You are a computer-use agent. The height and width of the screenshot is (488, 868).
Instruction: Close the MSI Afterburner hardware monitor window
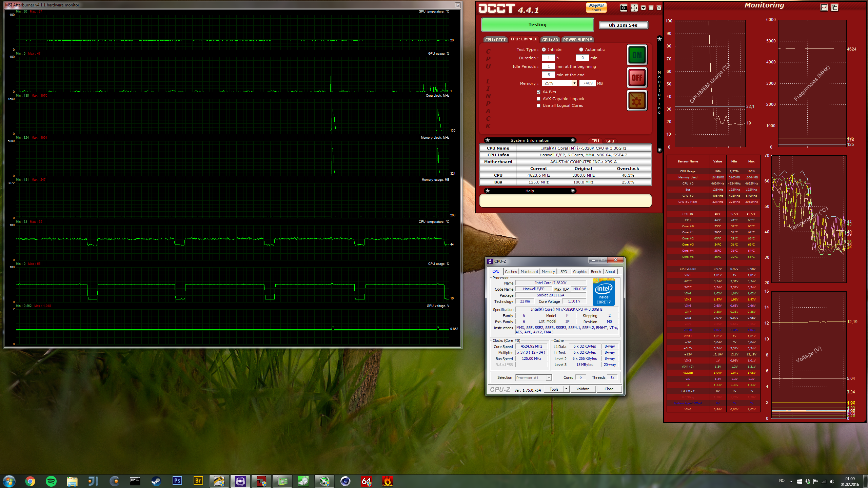click(458, 5)
